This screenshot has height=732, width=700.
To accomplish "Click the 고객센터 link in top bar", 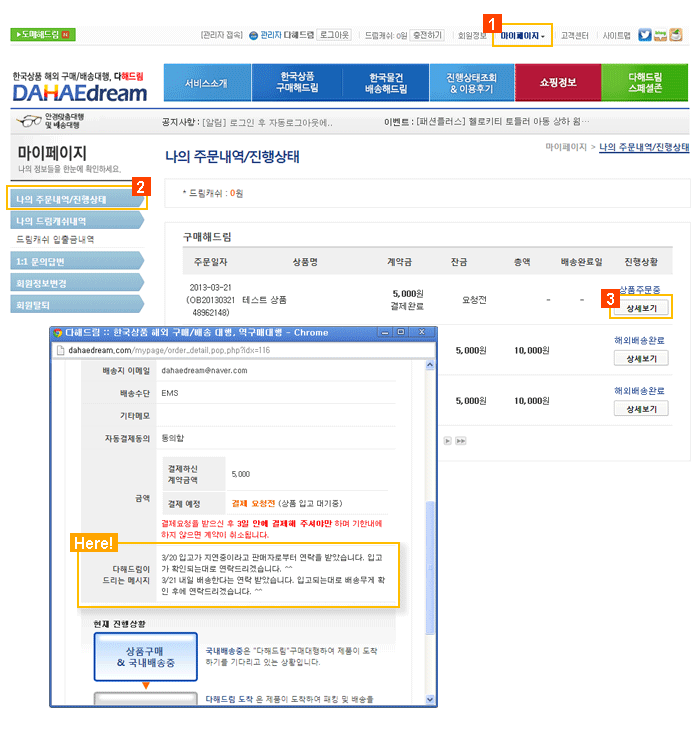I will click(575, 35).
